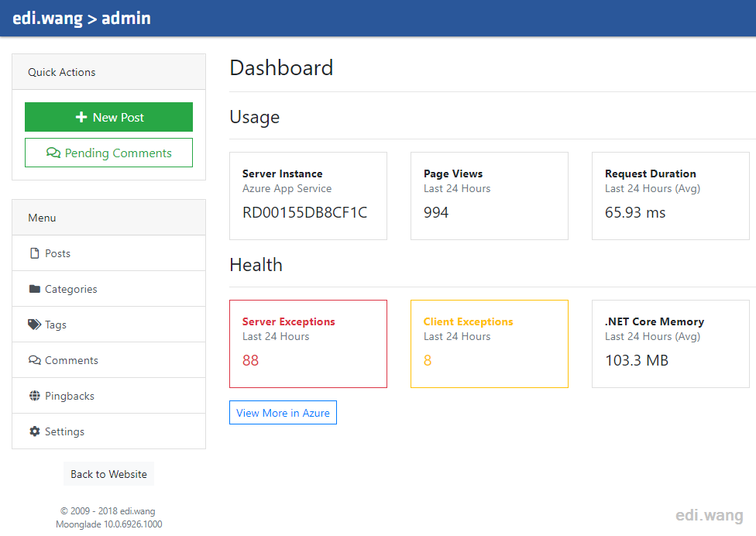Select the Client Exceptions card
This screenshot has width=756, height=536.
pyautogui.click(x=490, y=344)
